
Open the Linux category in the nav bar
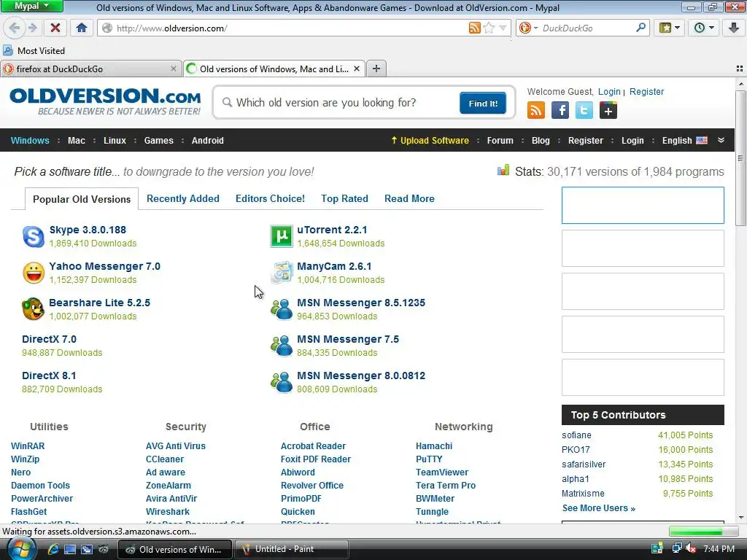[x=115, y=141]
